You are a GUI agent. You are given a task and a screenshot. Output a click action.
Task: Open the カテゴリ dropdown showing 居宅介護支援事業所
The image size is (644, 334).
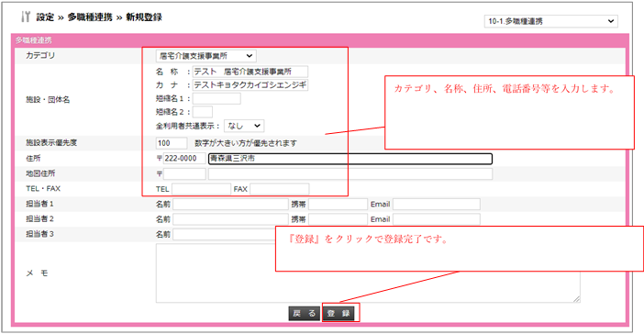click(206, 56)
